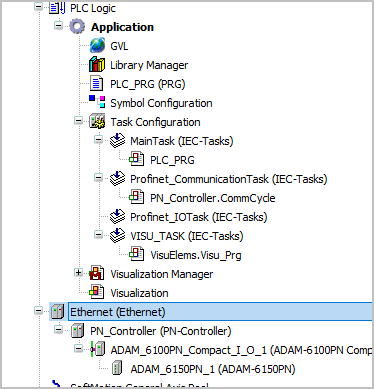Select the ADAM_6100PN_Compact_I_O_1 label

coord(241,350)
